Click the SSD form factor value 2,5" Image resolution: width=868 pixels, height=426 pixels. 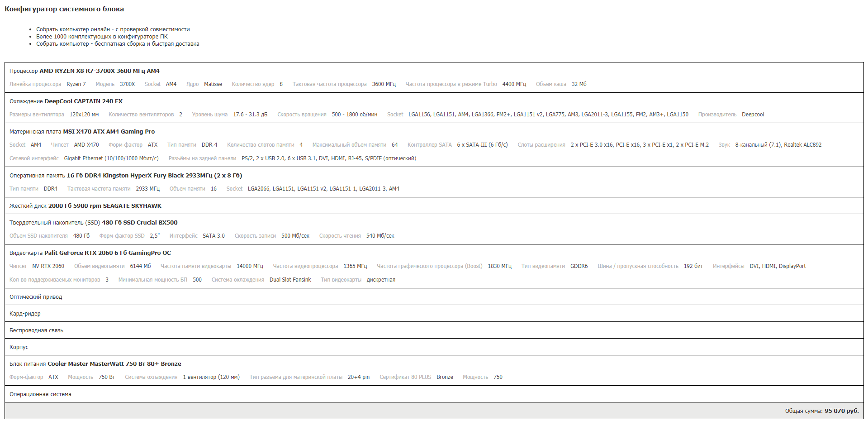click(155, 236)
